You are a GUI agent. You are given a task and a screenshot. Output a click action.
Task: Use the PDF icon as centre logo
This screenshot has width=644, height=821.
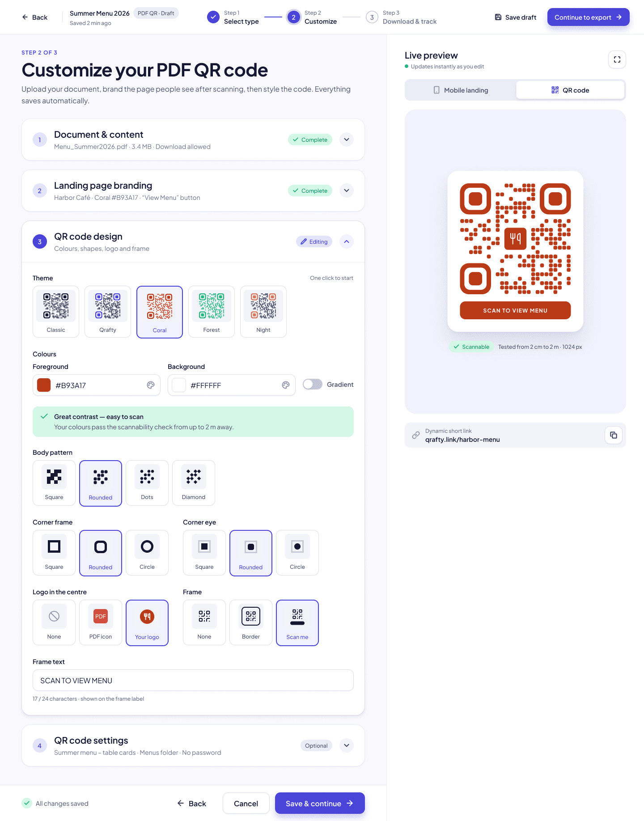101,622
